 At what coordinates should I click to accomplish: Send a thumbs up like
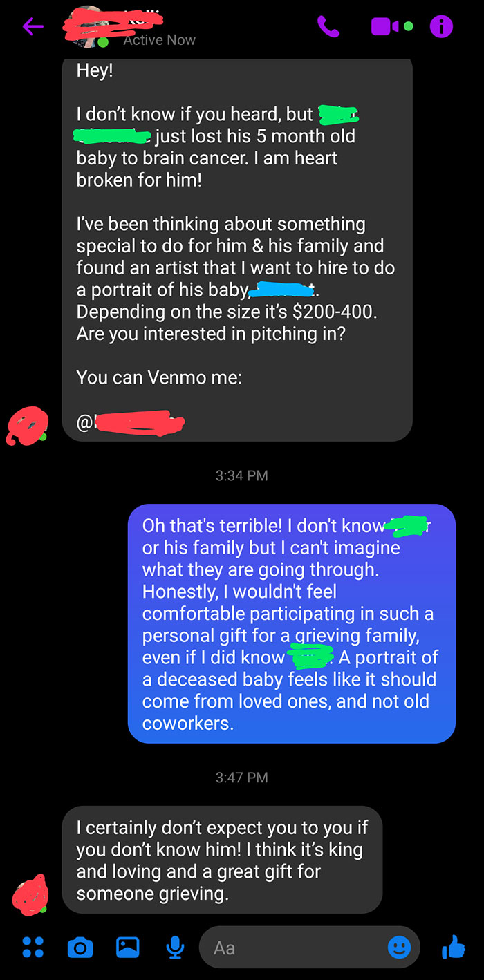click(454, 948)
